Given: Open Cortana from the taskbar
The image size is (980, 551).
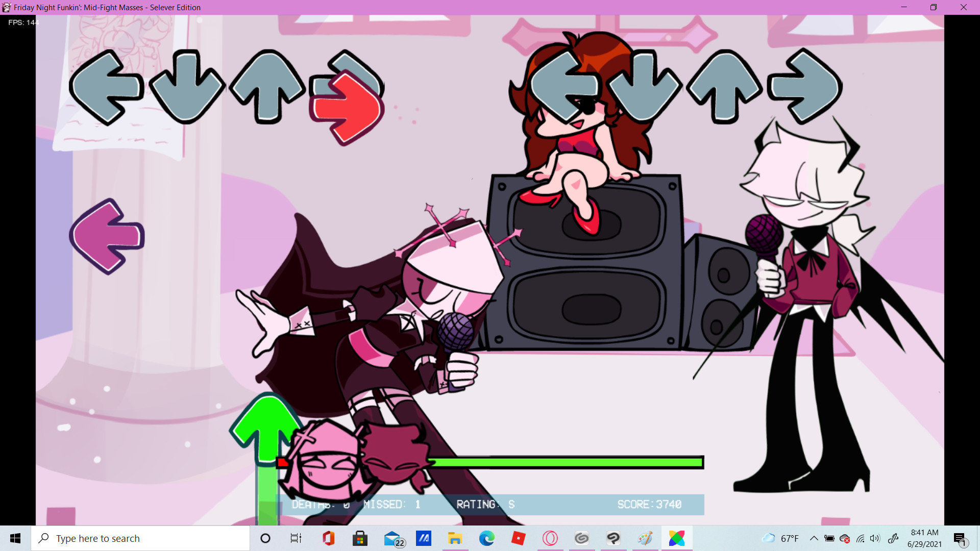Looking at the screenshot, I should 265,538.
